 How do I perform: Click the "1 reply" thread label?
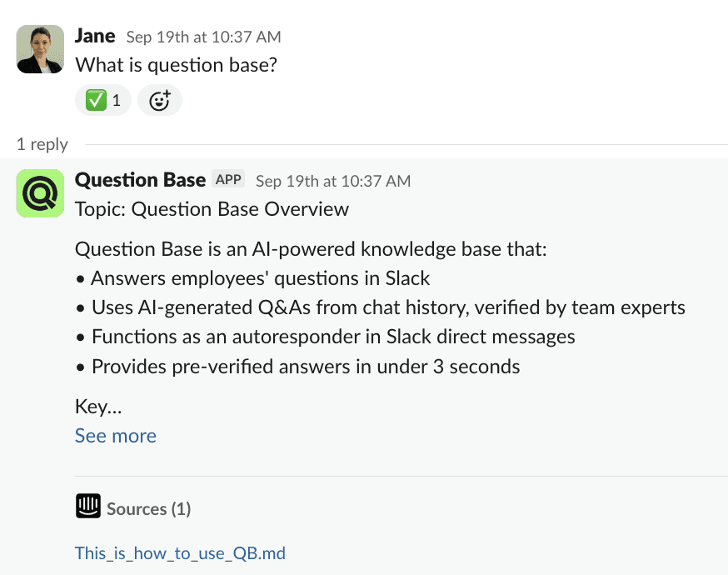click(x=42, y=144)
